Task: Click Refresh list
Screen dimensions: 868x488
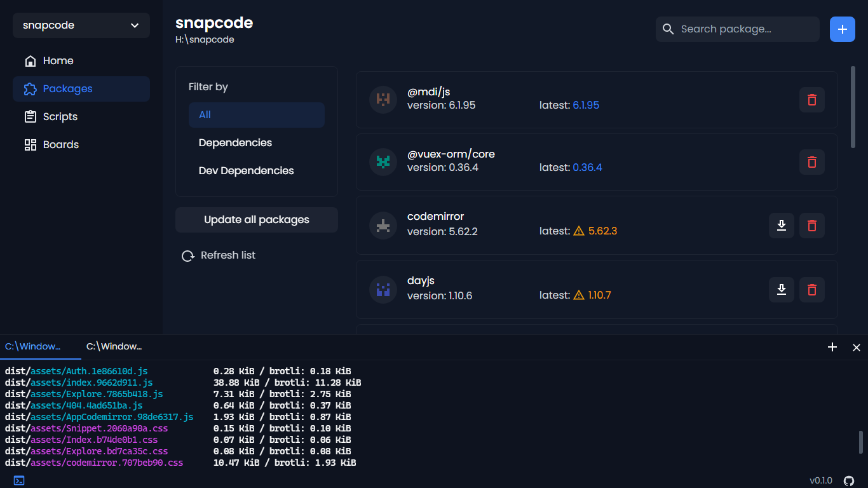Action: pos(219,255)
